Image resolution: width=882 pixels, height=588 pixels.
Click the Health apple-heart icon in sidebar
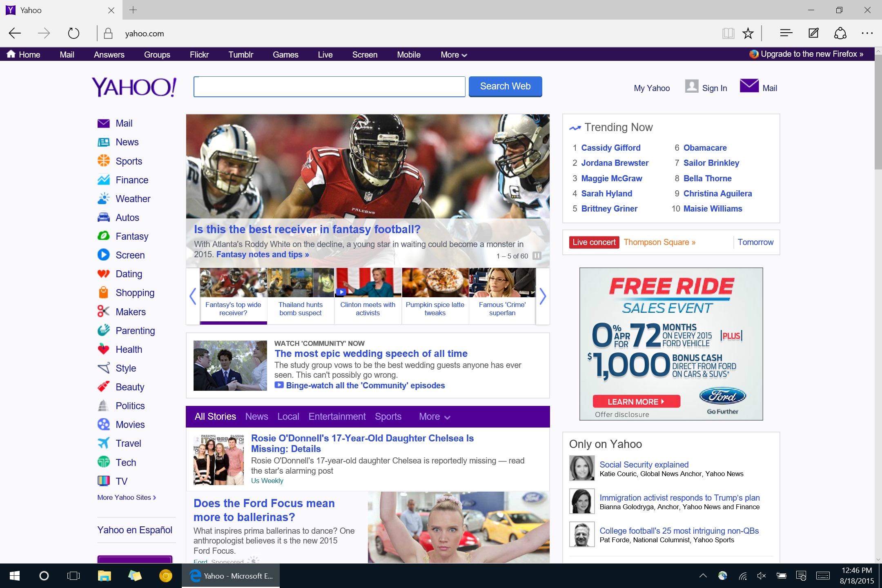[104, 349]
